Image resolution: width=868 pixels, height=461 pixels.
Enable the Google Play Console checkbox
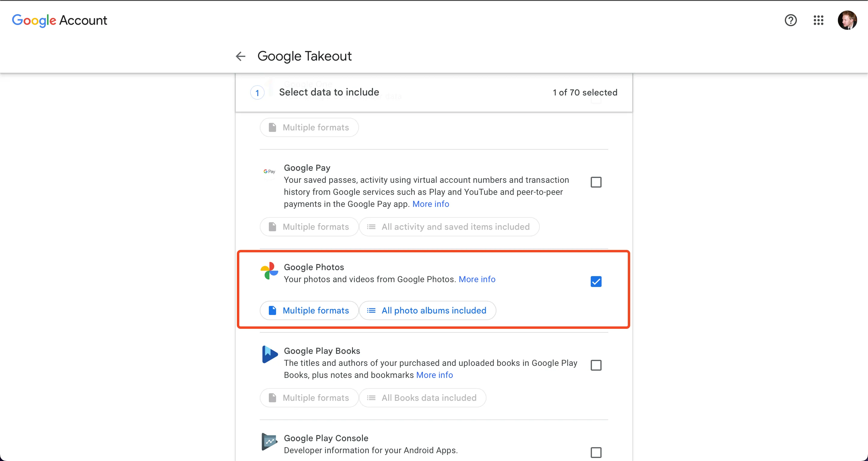[596, 452]
